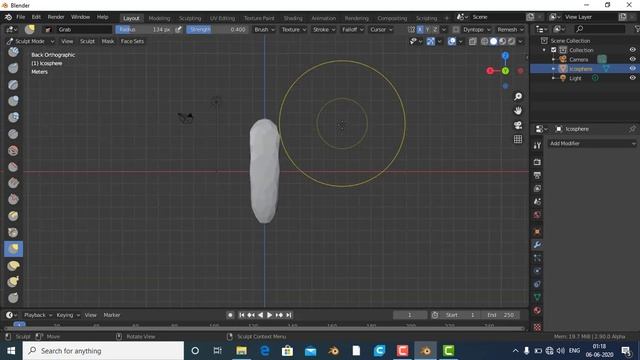Click the End frame 250 field
The height and width of the screenshot is (360, 640).
click(500, 315)
